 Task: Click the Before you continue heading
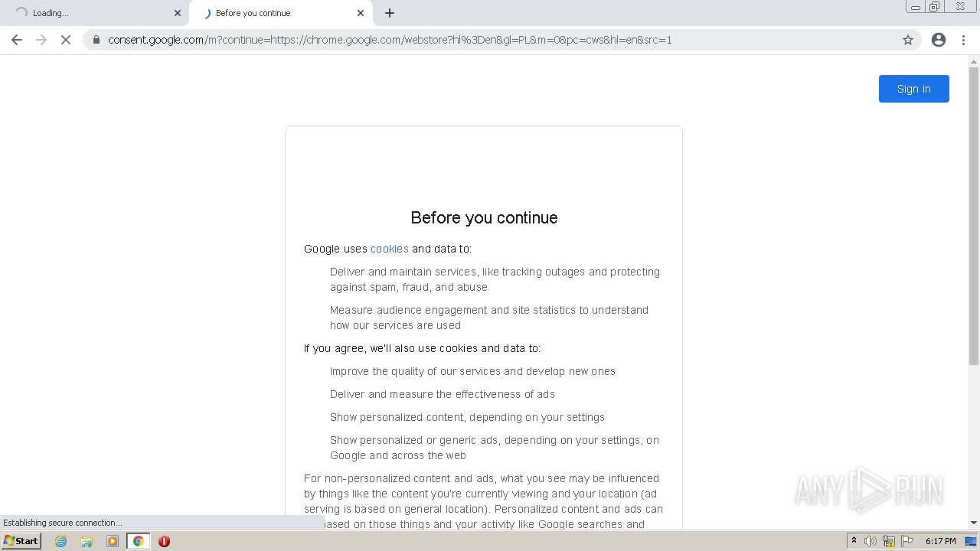(x=484, y=218)
